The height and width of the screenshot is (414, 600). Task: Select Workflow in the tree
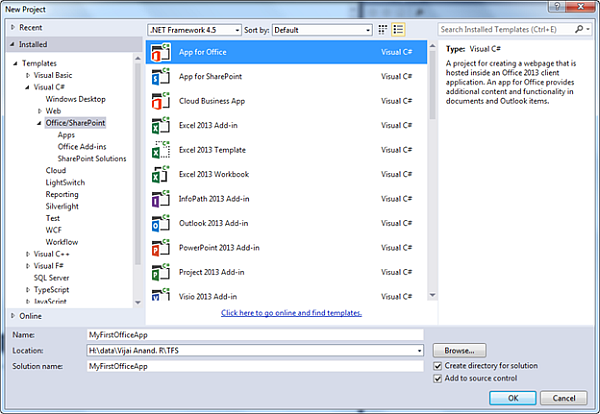(x=62, y=242)
